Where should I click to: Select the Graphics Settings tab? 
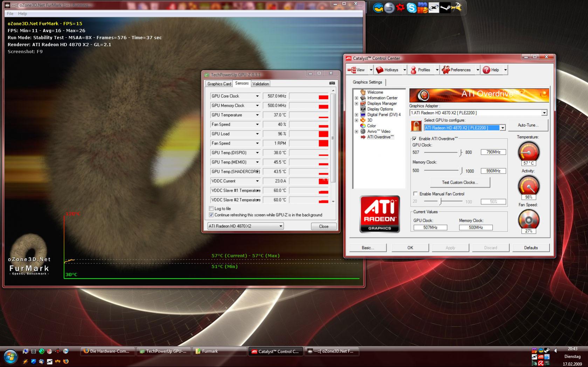click(x=367, y=82)
